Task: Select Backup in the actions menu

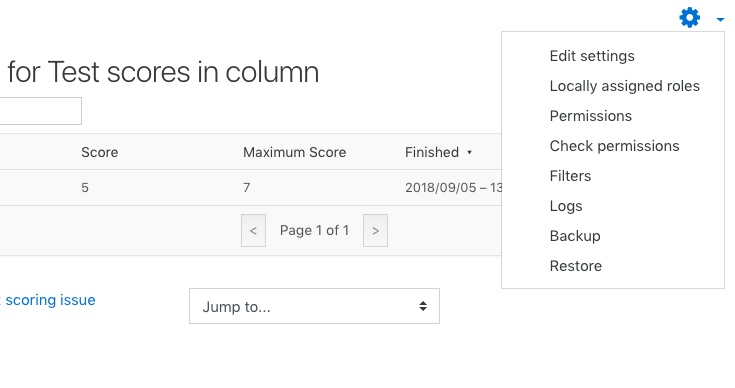Action: click(x=575, y=236)
